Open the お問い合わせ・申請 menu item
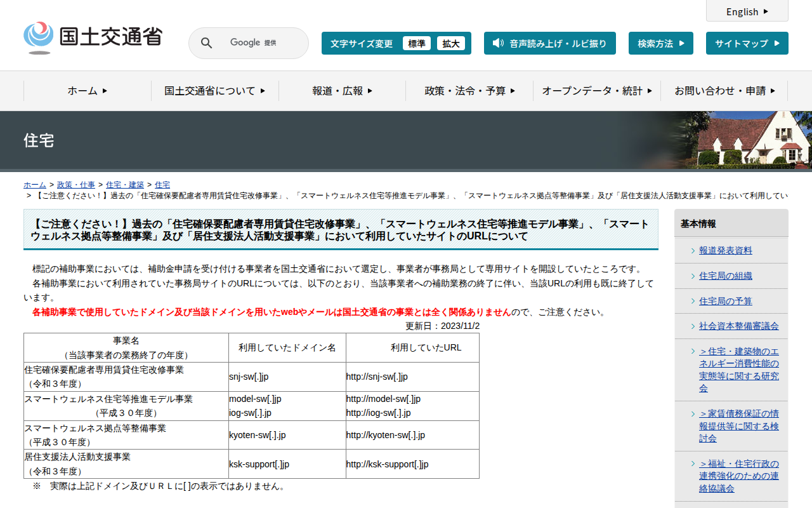Screen dimensions: 812x508 [x=724, y=91]
